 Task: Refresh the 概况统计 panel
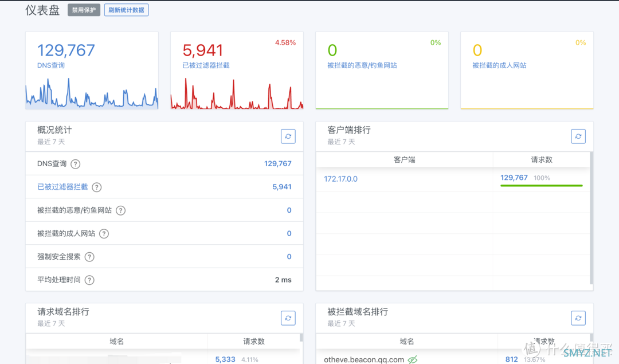288,136
